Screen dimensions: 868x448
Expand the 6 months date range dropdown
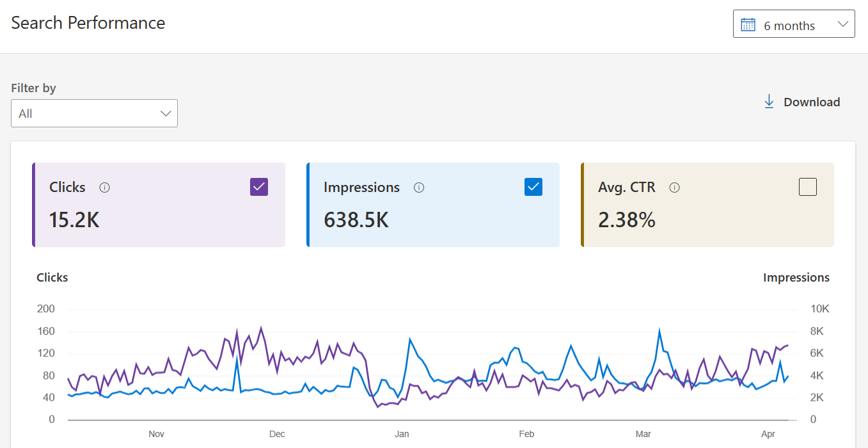pos(794,24)
